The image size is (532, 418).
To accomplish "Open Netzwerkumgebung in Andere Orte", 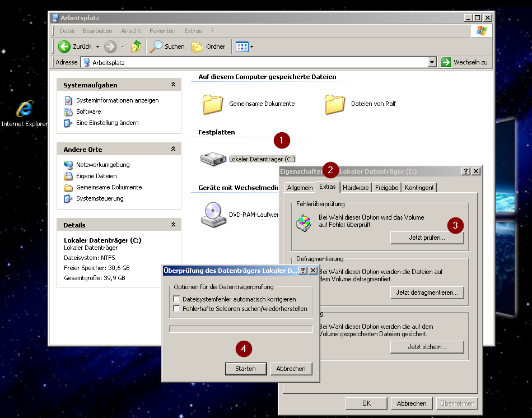I will tap(103, 165).
